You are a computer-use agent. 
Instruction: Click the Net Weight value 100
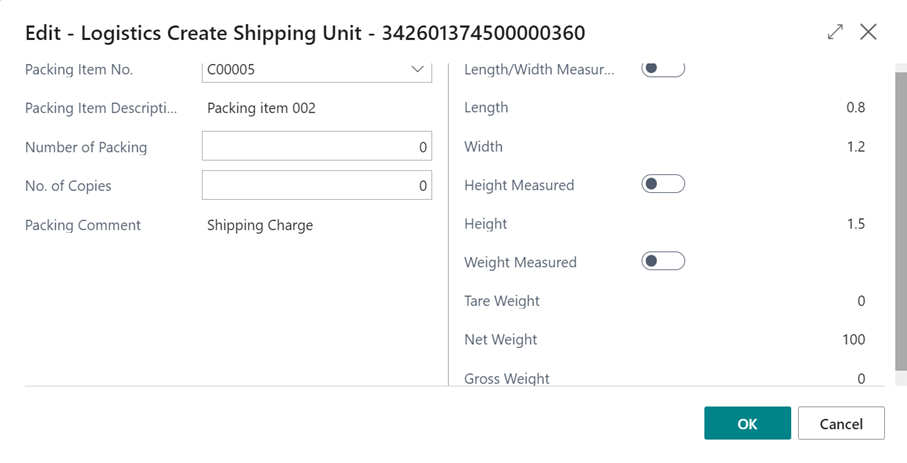point(853,340)
